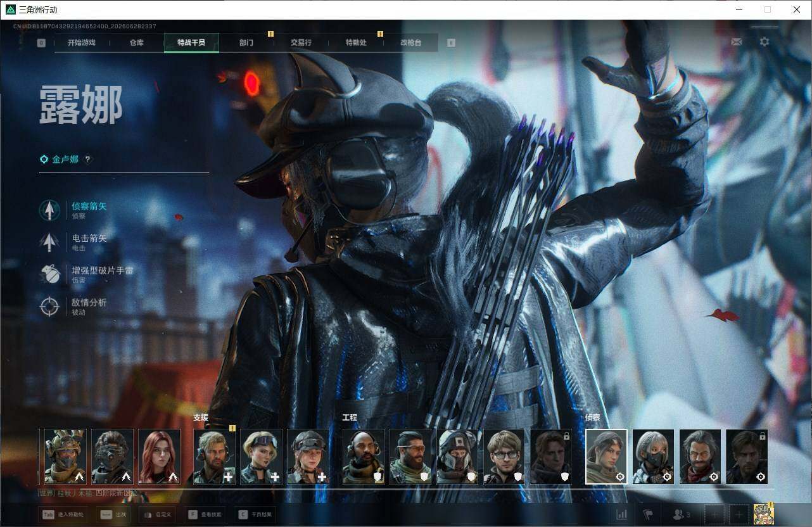Switch to the 特勤处 tab
Image resolution: width=812 pixels, height=527 pixels.
(356, 43)
